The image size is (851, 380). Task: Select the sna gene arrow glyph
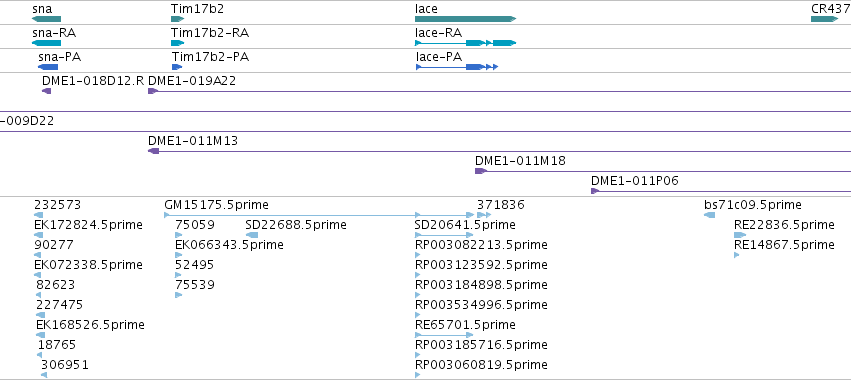[x=46, y=19]
